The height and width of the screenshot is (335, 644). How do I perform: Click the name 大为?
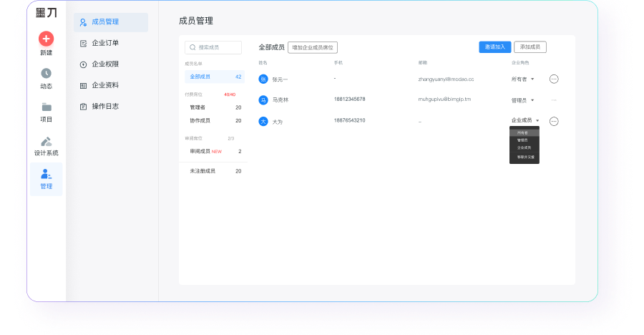click(x=277, y=122)
